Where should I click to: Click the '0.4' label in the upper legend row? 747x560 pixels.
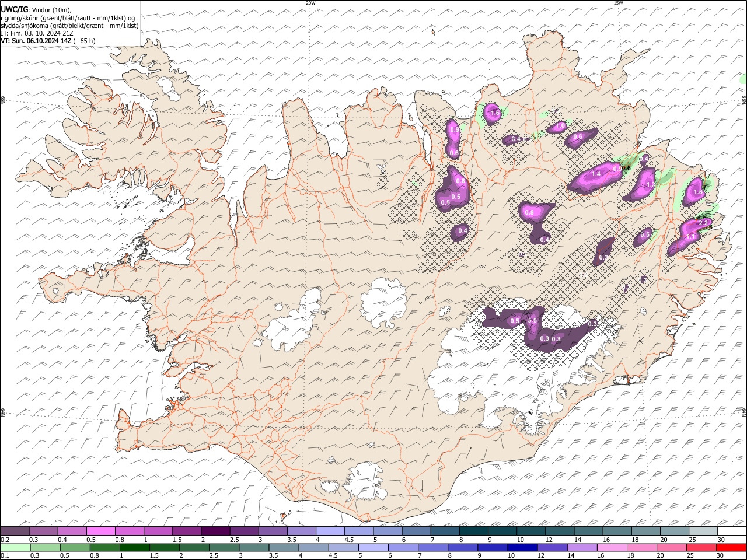(62, 540)
